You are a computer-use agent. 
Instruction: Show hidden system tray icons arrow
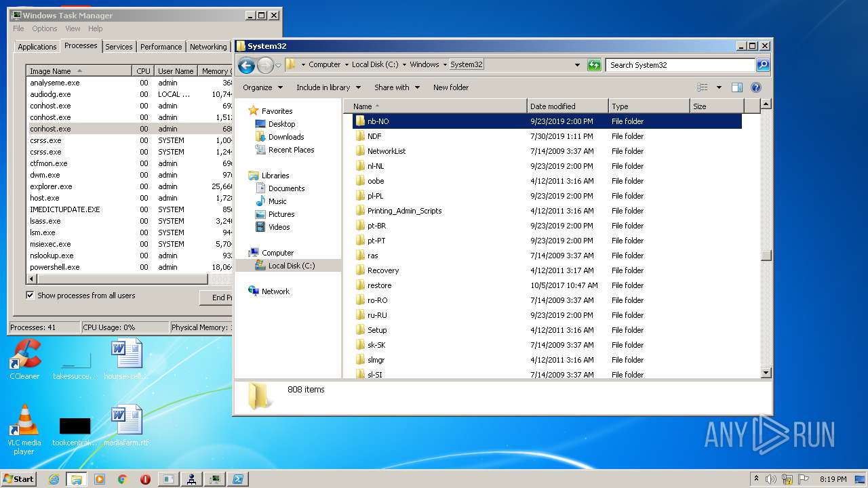tap(757, 479)
